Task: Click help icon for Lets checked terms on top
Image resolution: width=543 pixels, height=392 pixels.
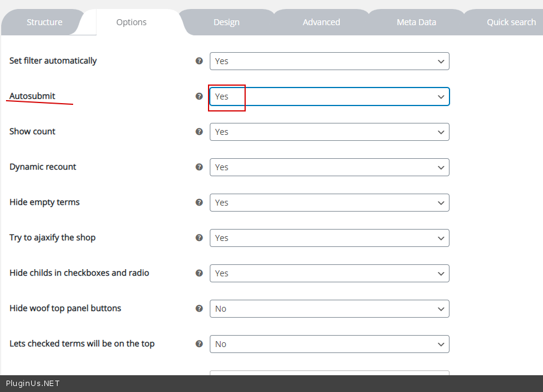Action: tap(199, 344)
